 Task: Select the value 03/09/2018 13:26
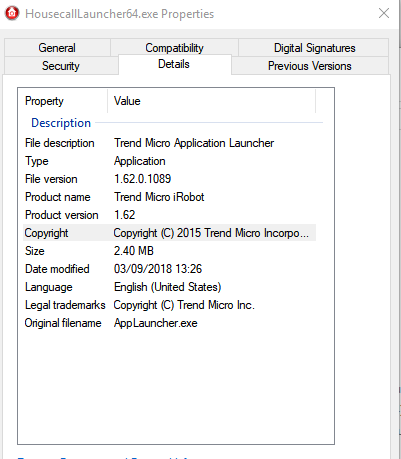(158, 269)
